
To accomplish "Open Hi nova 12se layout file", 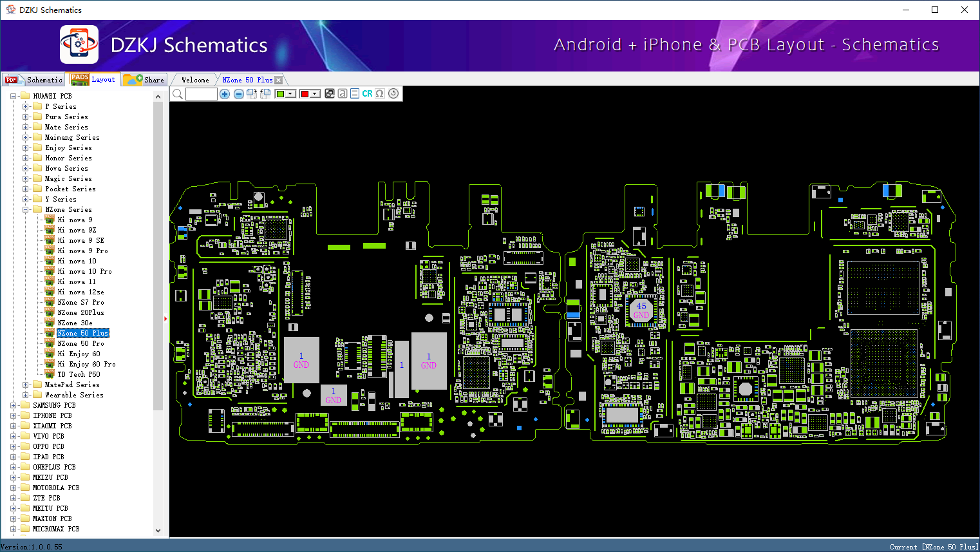I will pos(80,292).
